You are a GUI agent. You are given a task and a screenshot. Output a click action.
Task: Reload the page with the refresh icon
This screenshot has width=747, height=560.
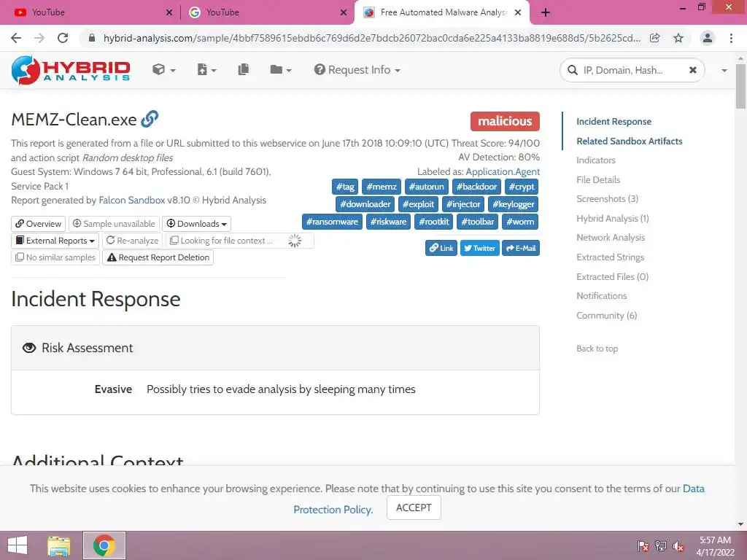click(63, 38)
